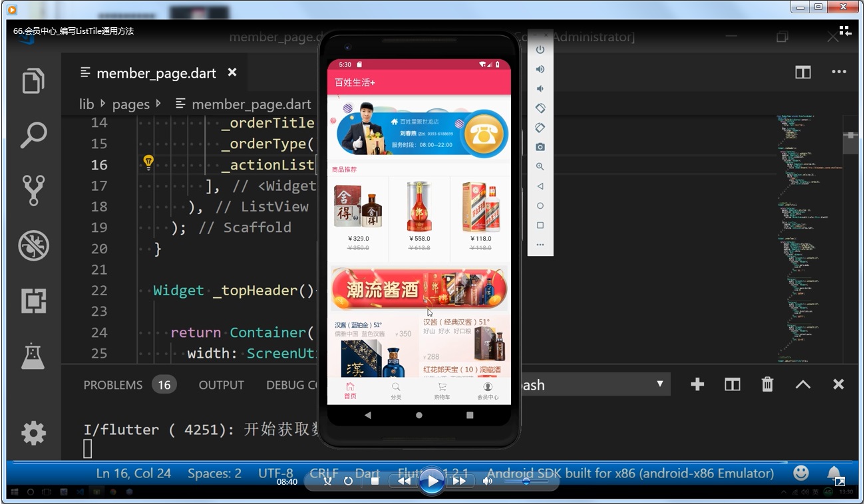Tap the 会员中心 member center tab in app
865x504 pixels.
click(488, 391)
